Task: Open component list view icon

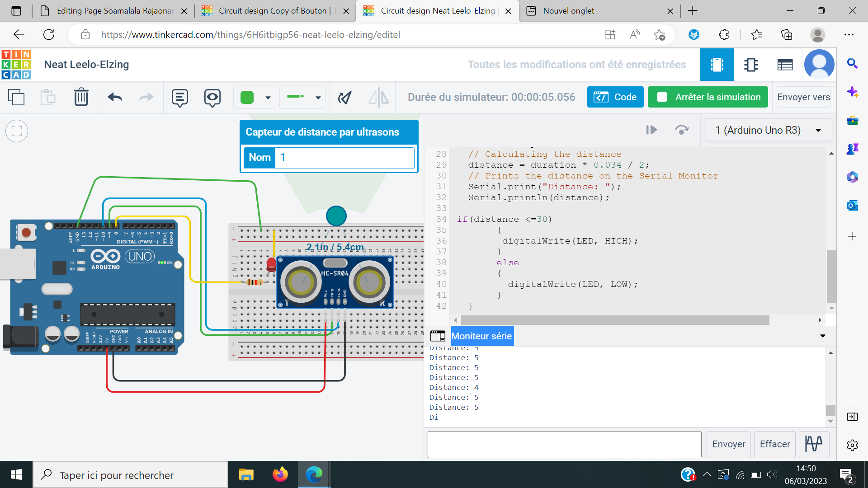Action: tap(785, 65)
